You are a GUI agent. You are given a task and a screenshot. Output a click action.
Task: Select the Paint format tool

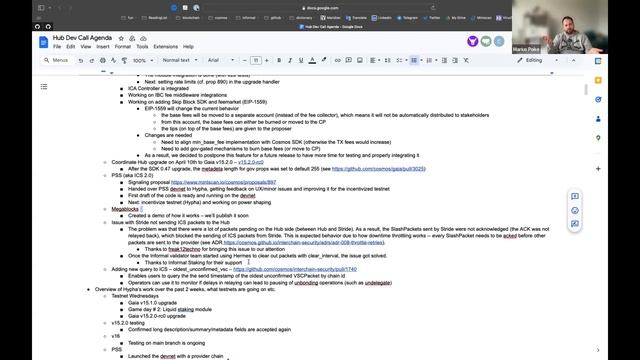tap(124, 60)
